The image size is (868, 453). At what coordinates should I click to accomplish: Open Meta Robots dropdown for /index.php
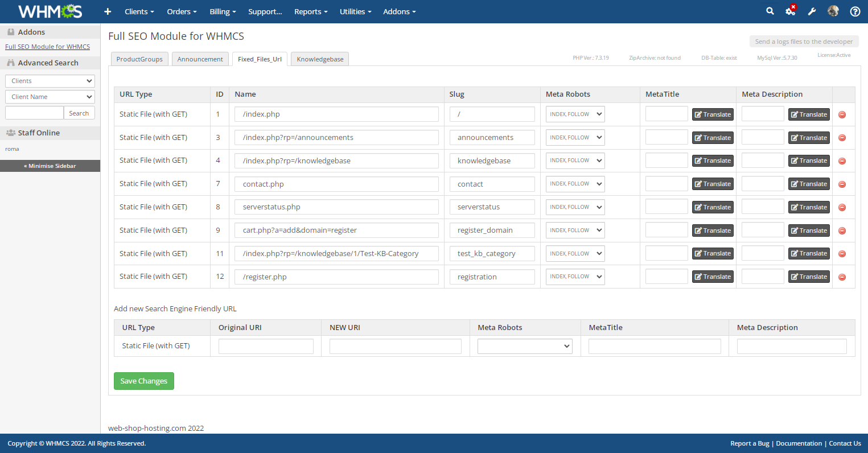[575, 114]
